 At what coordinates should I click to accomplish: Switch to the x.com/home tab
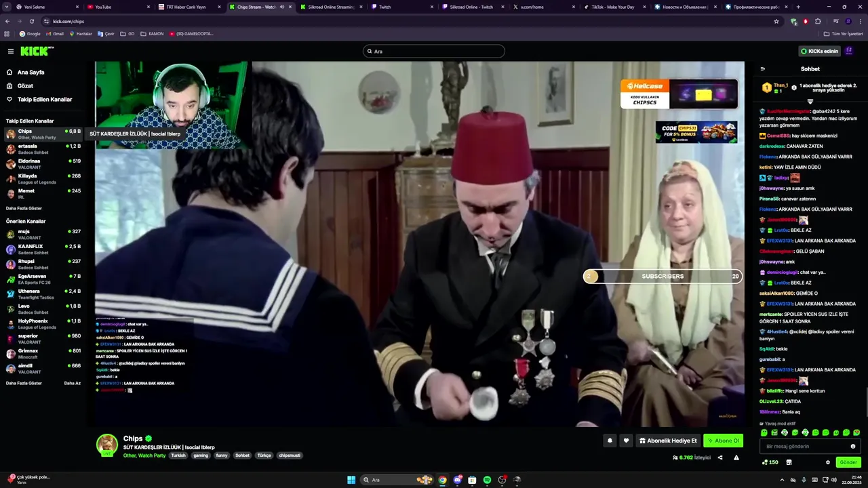pyautogui.click(x=545, y=7)
